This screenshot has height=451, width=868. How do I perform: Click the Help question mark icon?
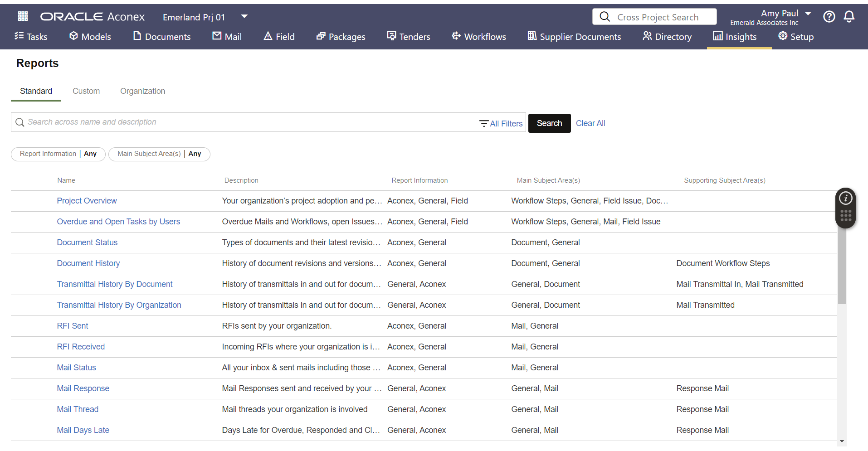point(829,17)
